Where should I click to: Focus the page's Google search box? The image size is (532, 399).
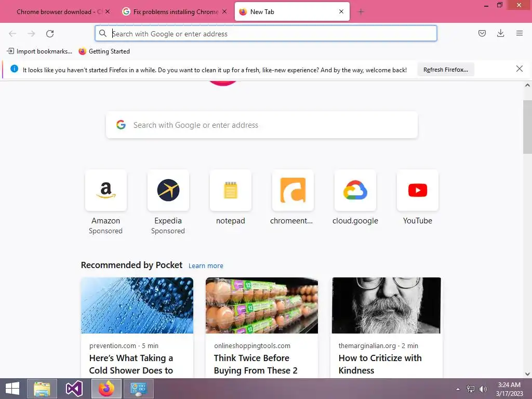pyautogui.click(x=262, y=125)
